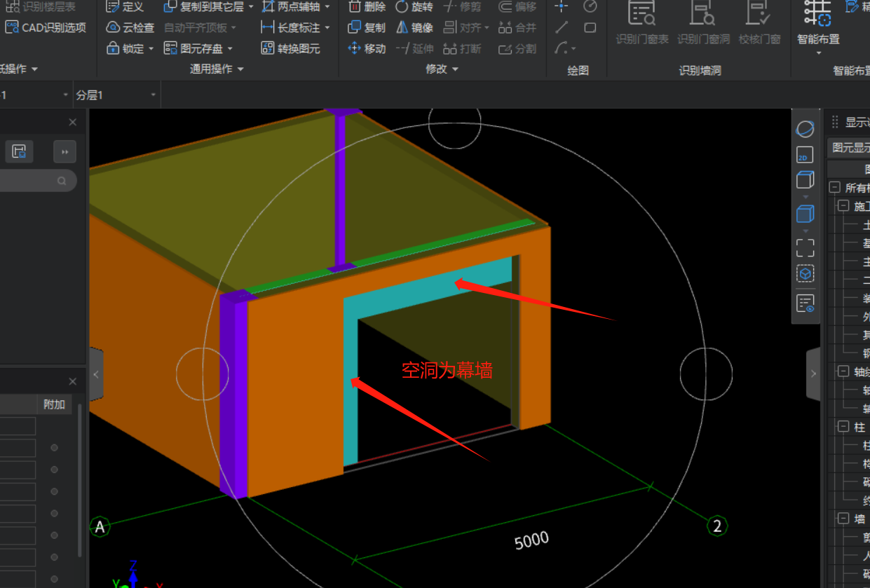The image size is (870, 588).
Task: Expand the 修改 group menu
Action: [x=442, y=69]
